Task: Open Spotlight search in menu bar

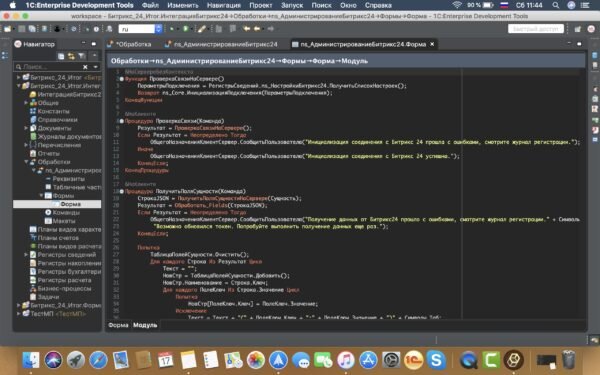Action: (x=556, y=5)
